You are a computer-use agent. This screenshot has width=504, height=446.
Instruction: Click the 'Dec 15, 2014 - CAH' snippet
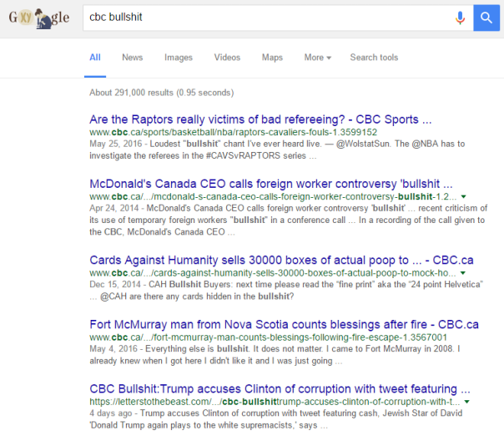pos(286,291)
